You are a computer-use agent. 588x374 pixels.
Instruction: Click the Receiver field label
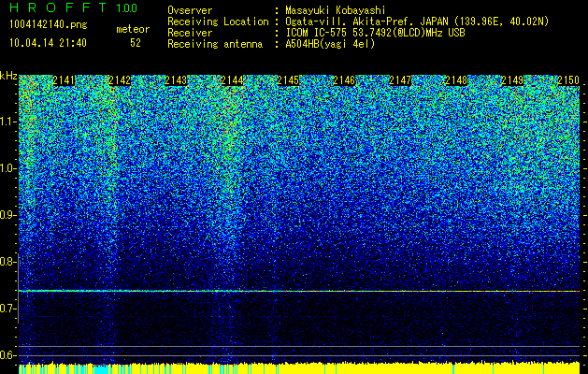190,33
